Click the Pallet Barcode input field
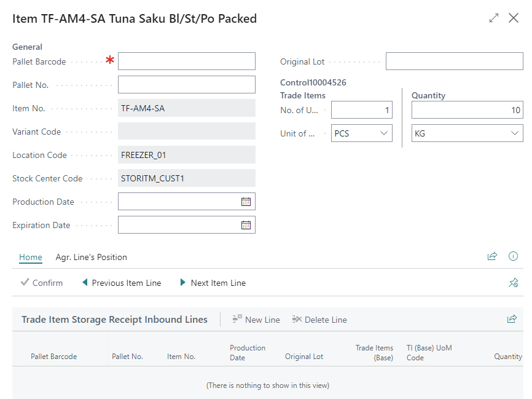Screen dimensions: 532x399 point(186,61)
